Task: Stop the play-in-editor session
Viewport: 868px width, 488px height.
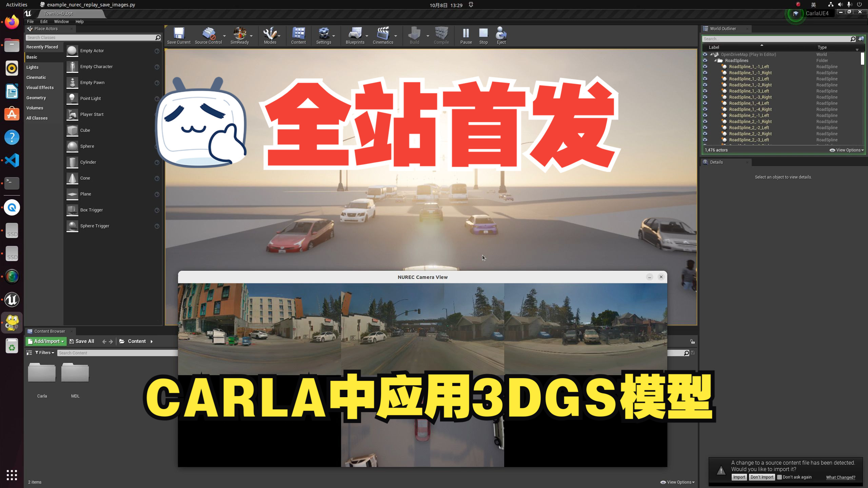Action: coord(483,35)
